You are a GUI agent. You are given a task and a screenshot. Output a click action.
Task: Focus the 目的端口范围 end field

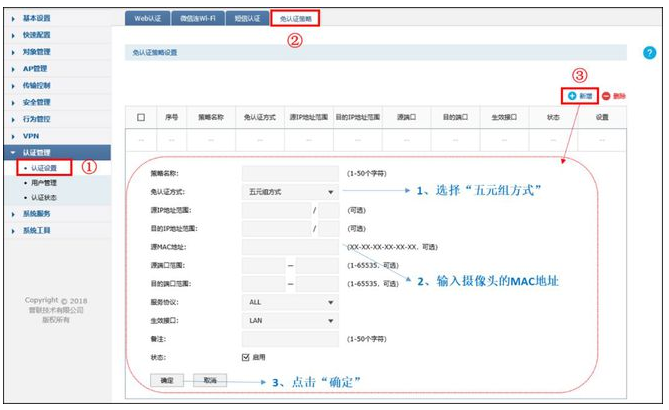(317, 284)
